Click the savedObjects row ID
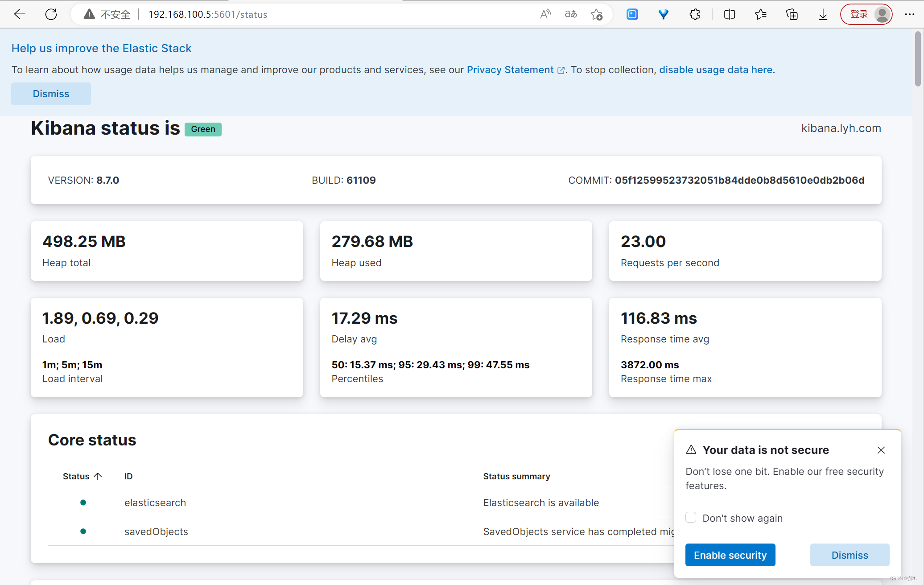924x585 pixels. click(x=156, y=531)
